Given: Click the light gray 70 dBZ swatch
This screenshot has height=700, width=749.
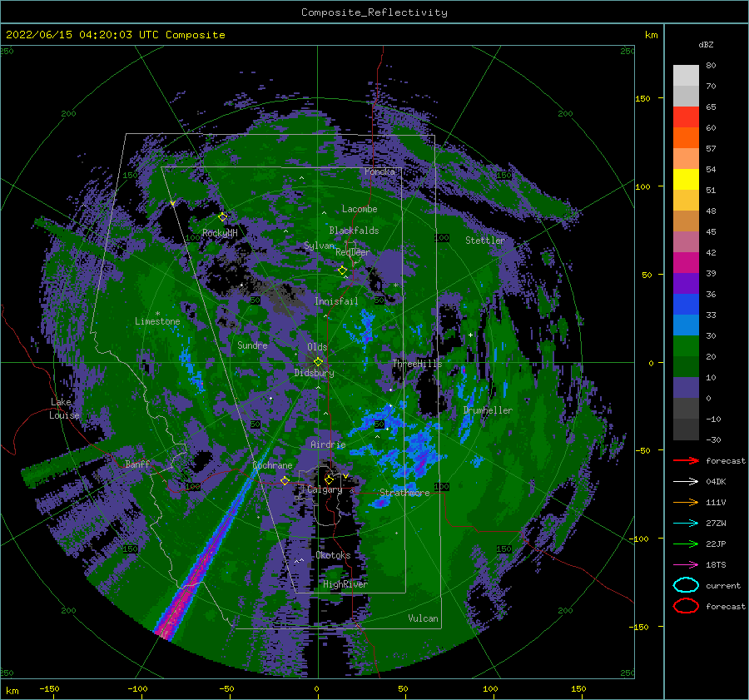Looking at the screenshot, I should point(686,76).
